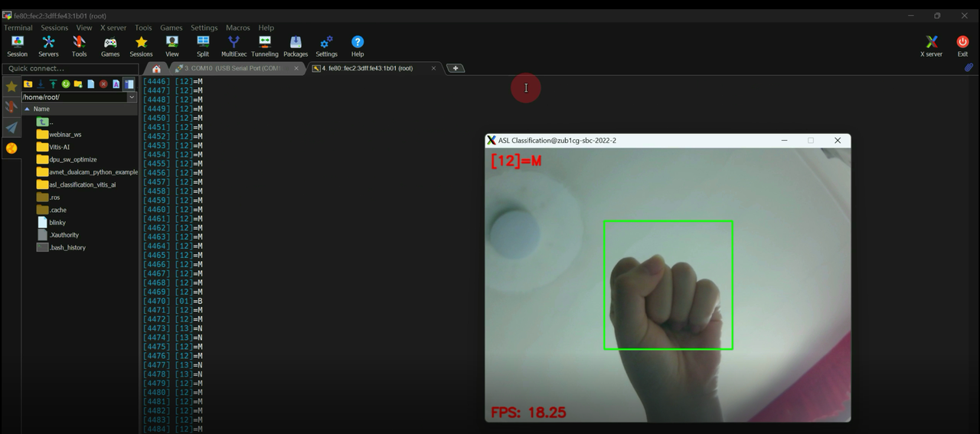This screenshot has height=434, width=980.
Task: Open the Terminal menu
Action: click(x=18, y=28)
